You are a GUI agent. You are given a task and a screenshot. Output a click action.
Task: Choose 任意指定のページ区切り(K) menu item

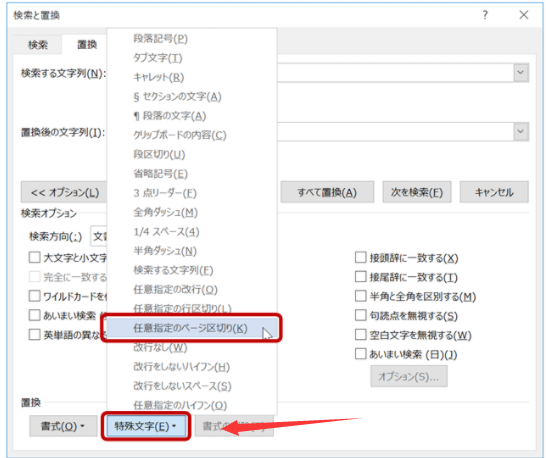click(x=192, y=328)
